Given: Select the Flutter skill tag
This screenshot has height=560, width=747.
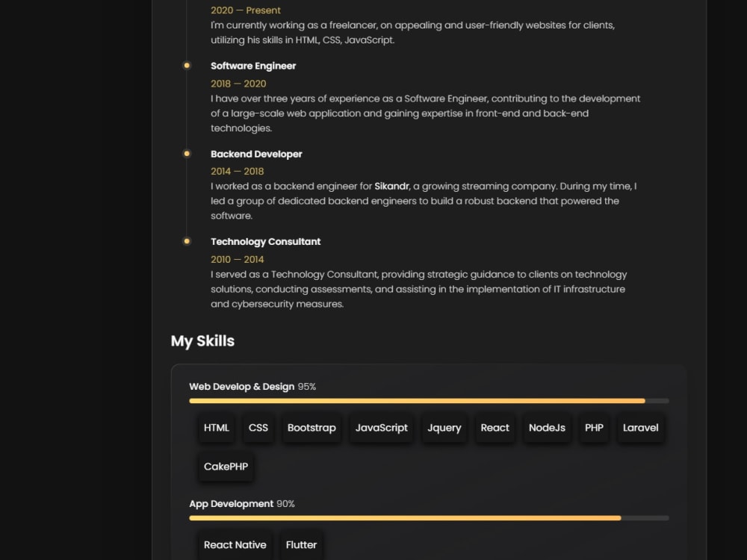Looking at the screenshot, I should click(301, 545).
